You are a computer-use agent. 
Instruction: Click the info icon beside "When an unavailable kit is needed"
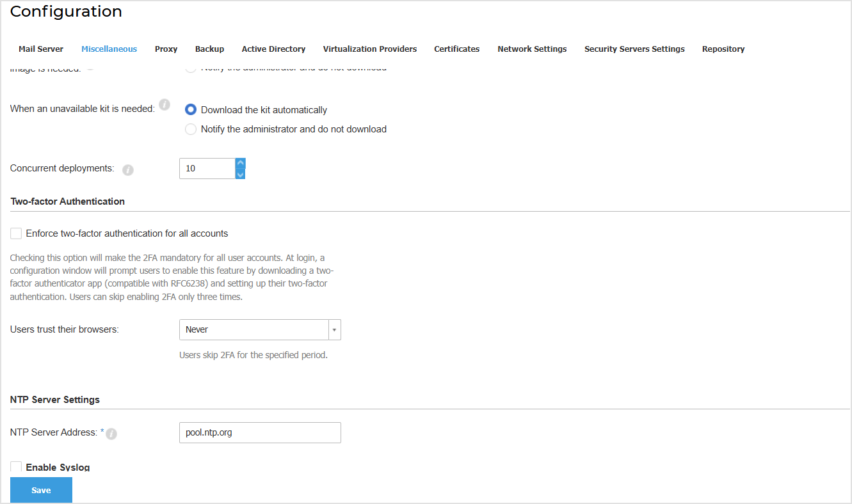coord(165,105)
